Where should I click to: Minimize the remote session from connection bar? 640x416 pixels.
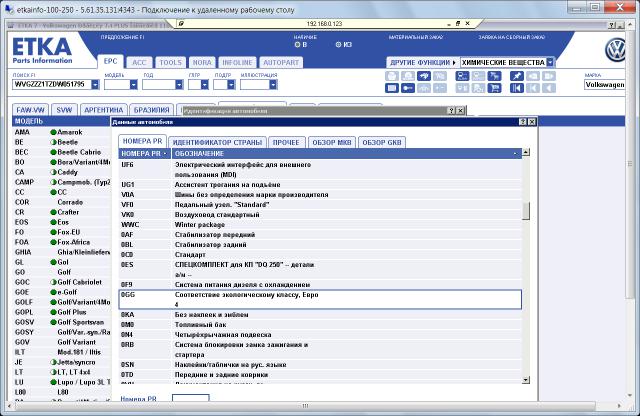click(449, 24)
